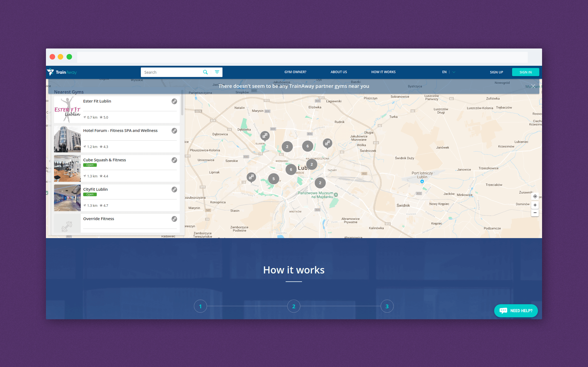The width and height of the screenshot is (588, 367).
Task: Expand the cluster marker labeled 5
Action: point(273,179)
